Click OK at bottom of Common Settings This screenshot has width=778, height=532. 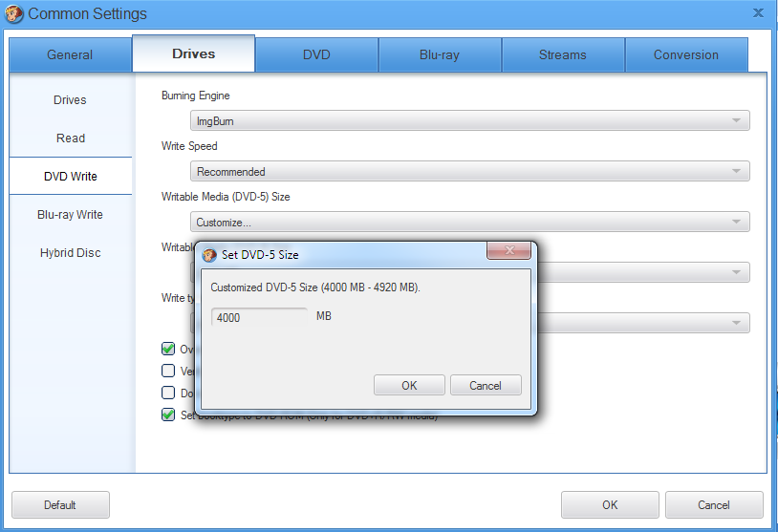tap(610, 504)
